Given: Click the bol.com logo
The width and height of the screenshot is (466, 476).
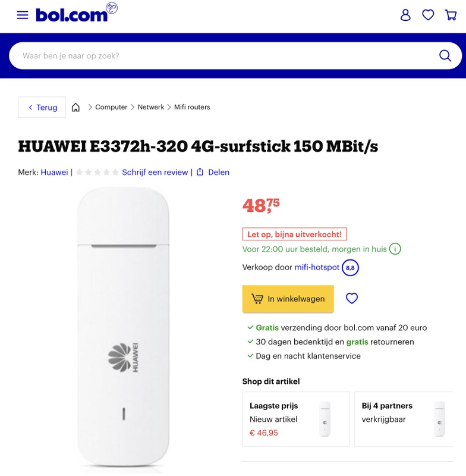Looking at the screenshot, I should coord(73,14).
